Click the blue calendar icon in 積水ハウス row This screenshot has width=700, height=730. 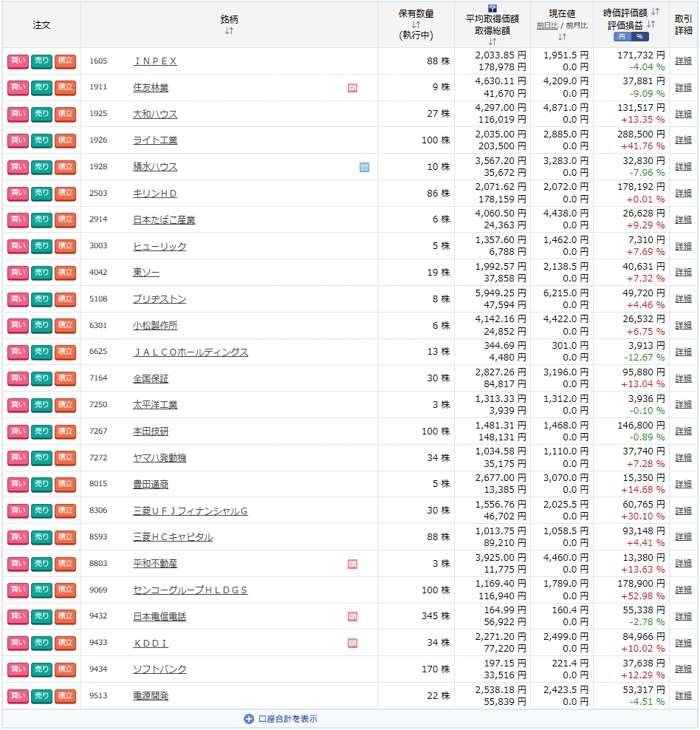(x=364, y=167)
